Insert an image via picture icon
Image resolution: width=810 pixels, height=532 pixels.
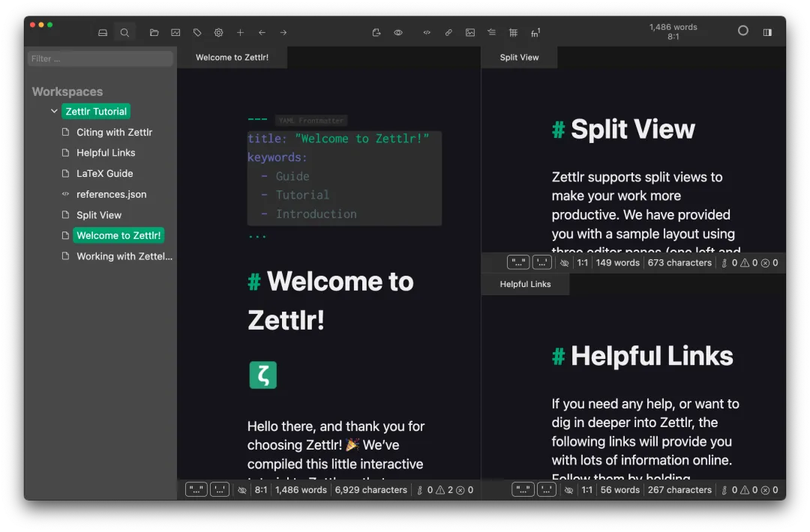[470, 32]
